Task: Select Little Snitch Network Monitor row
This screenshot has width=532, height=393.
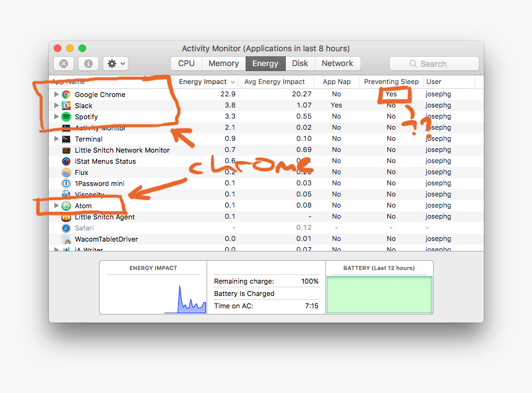Action: click(266, 150)
